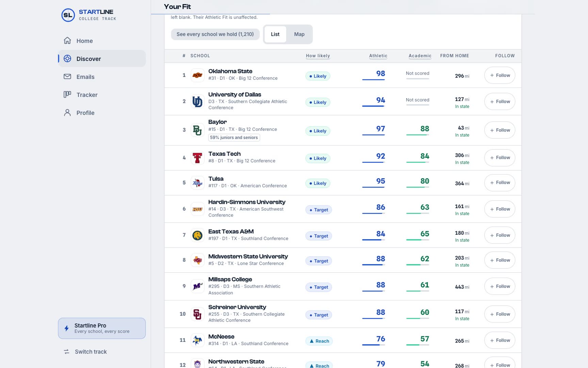This screenshot has width=588, height=368.
Task: Click See every school we hold button
Action: coord(215,34)
